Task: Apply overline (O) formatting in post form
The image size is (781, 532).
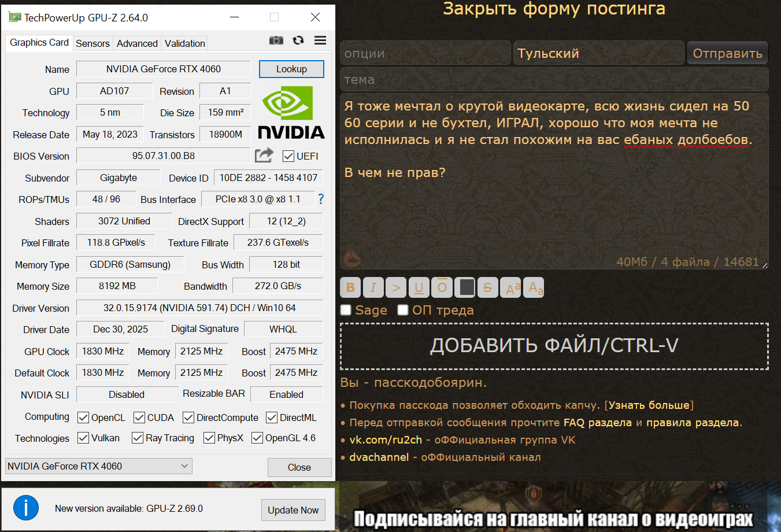Action: (442, 287)
